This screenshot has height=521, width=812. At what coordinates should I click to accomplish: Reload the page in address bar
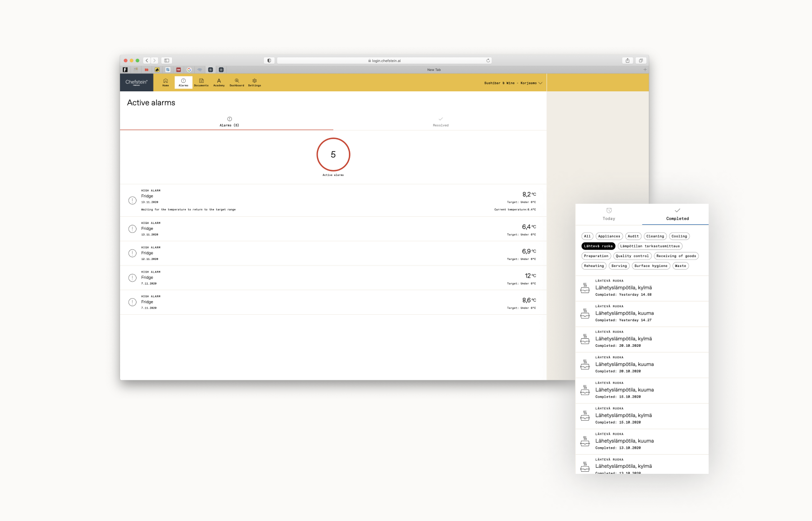pos(488,61)
